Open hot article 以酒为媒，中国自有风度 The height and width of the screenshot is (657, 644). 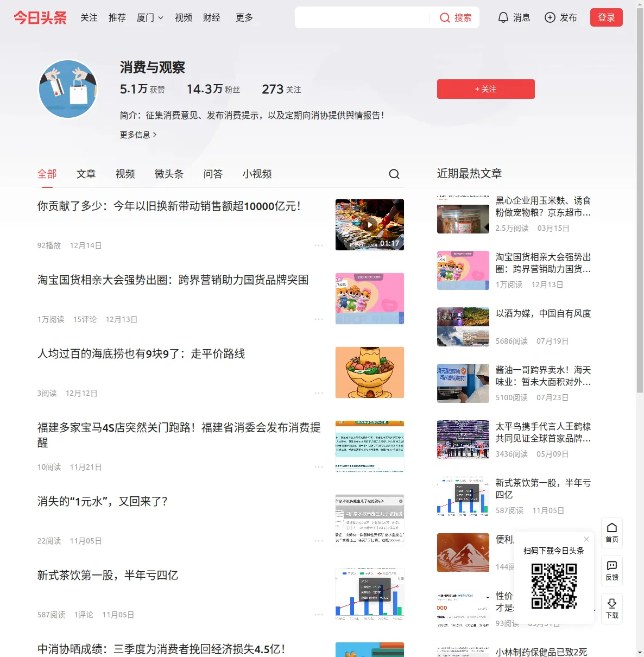(544, 314)
